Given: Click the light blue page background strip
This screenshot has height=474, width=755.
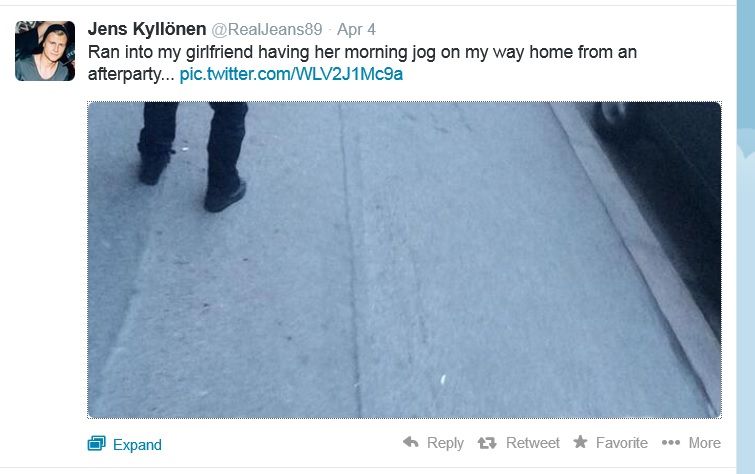Looking at the screenshot, I should [745, 237].
